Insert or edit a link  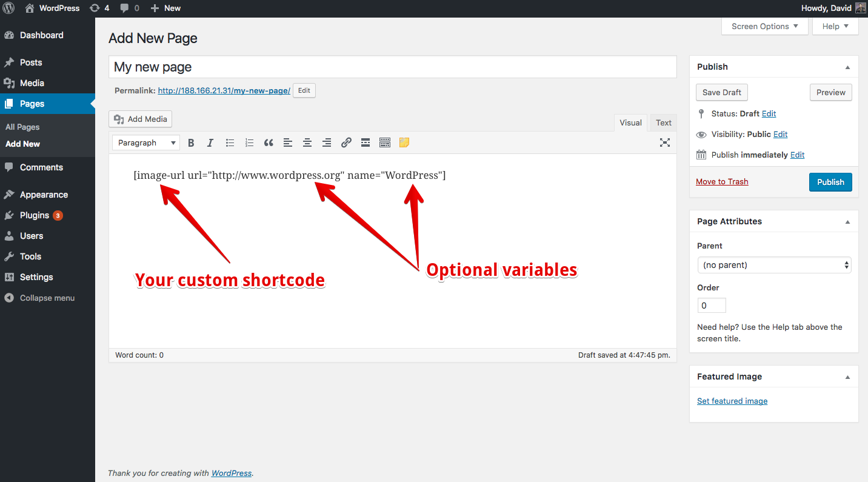(x=346, y=142)
